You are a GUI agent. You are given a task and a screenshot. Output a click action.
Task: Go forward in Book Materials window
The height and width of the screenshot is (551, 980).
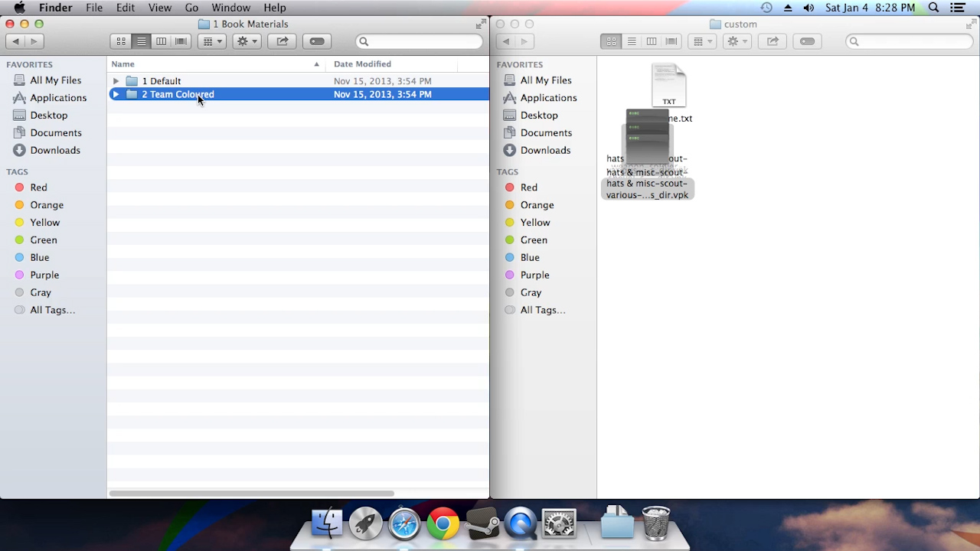tap(34, 41)
